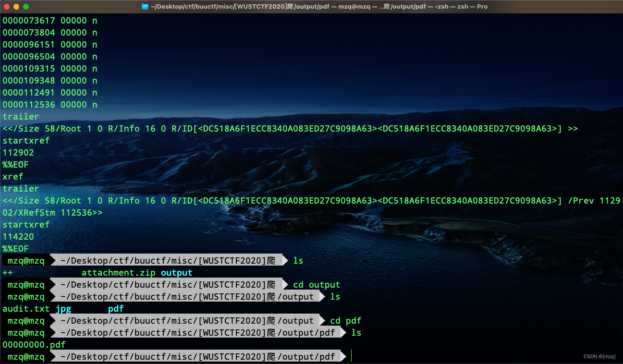This screenshot has height=364, width=623.
Task: Select audit.txt in the directory listing
Action: click(x=26, y=309)
